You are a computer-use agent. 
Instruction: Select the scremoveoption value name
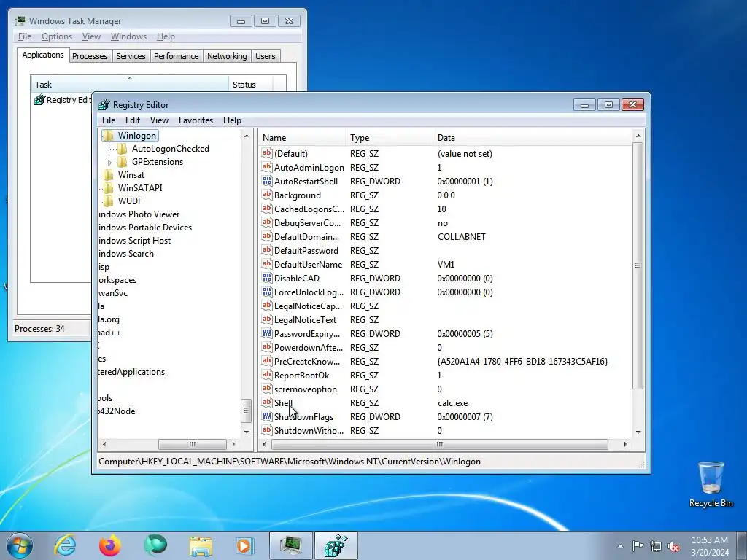pos(306,389)
